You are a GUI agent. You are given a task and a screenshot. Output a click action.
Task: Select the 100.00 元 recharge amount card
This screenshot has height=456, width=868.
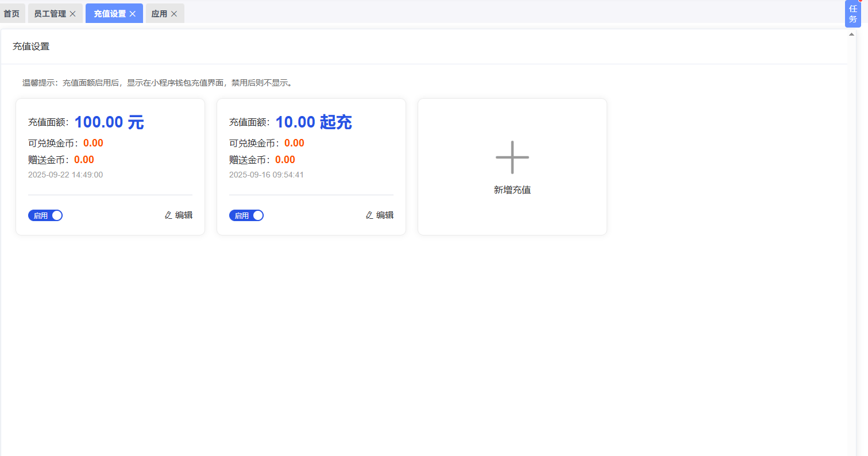click(x=110, y=167)
